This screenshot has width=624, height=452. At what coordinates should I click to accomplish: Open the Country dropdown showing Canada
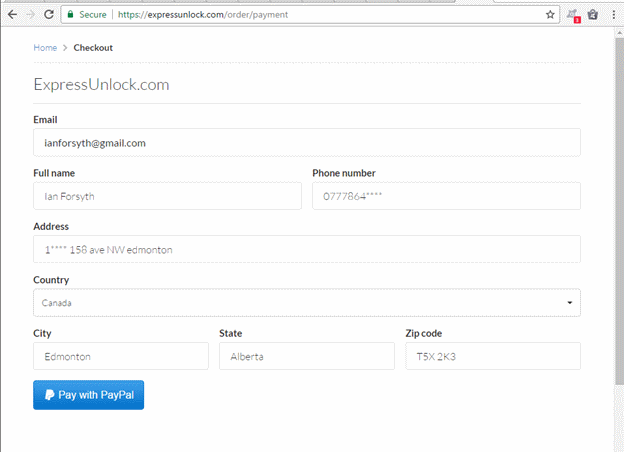click(x=307, y=302)
